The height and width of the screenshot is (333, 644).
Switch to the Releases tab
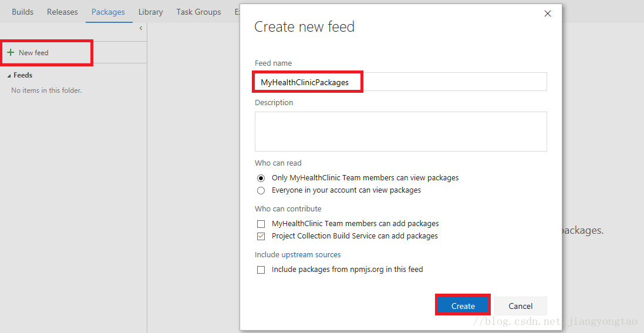tap(62, 12)
